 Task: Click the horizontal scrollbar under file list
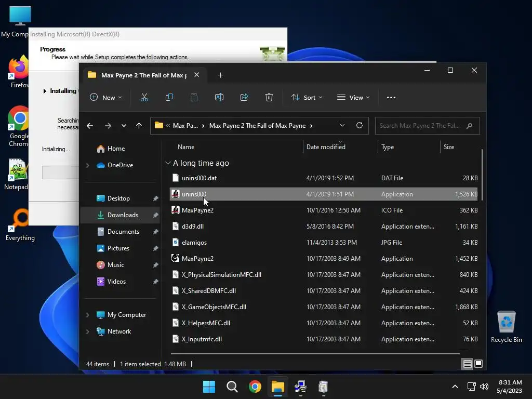tap(315, 353)
